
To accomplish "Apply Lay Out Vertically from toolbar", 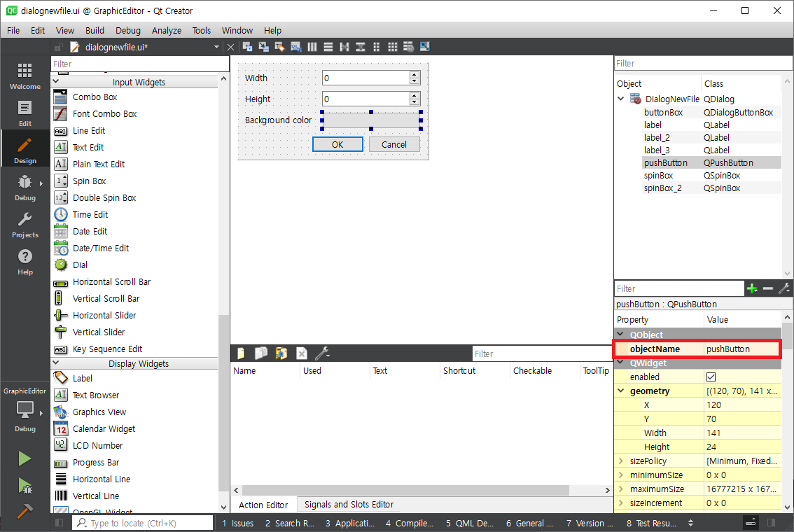I will (328, 47).
